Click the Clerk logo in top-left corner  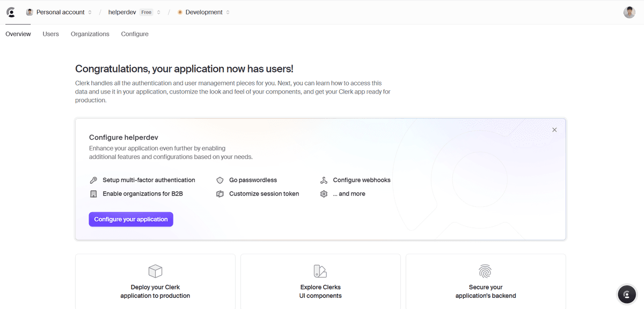[11, 12]
